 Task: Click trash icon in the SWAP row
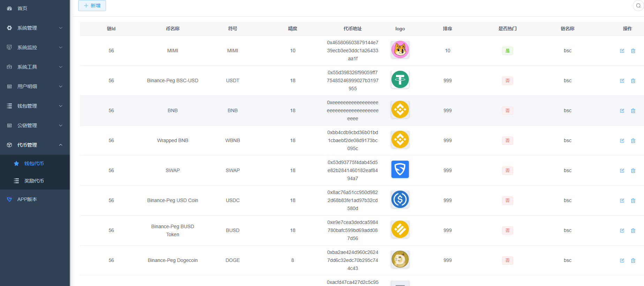pos(633,171)
